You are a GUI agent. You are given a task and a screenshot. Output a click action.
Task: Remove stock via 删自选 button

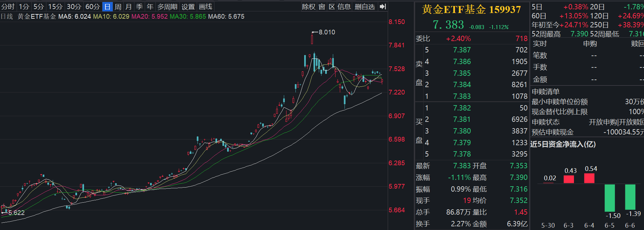[x=365, y=7]
